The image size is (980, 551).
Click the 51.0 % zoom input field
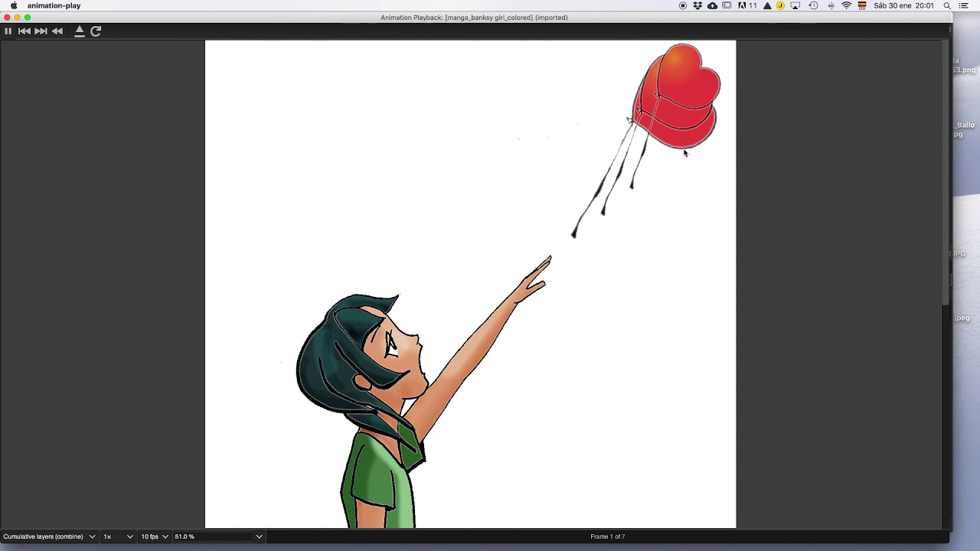214,536
